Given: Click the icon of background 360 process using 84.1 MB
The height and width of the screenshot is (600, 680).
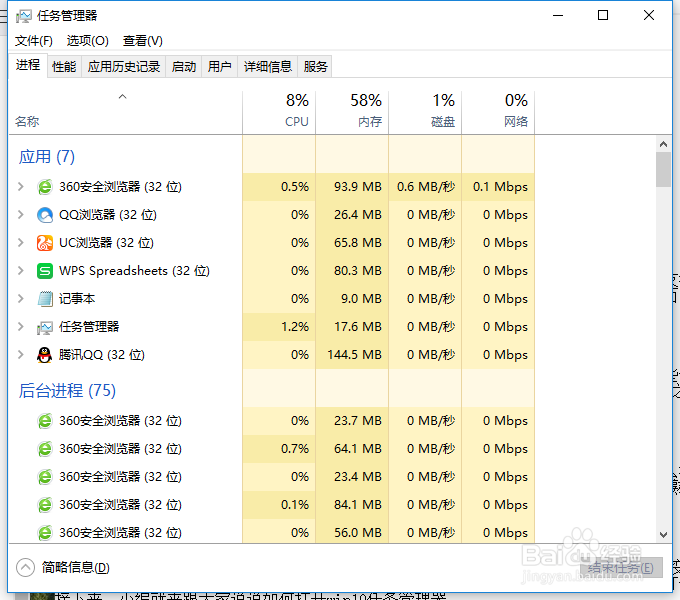Looking at the screenshot, I should click(45, 505).
